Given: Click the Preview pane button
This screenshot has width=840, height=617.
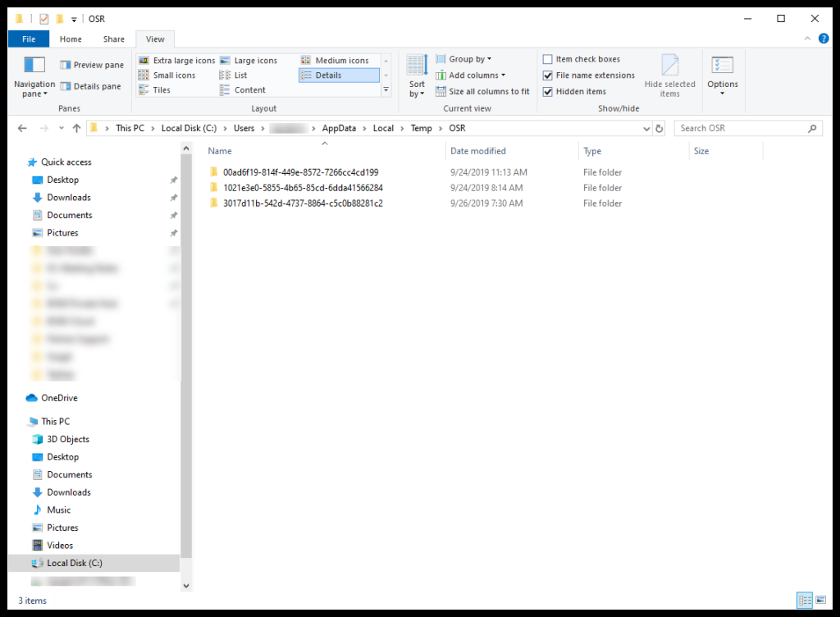Looking at the screenshot, I should click(x=92, y=65).
